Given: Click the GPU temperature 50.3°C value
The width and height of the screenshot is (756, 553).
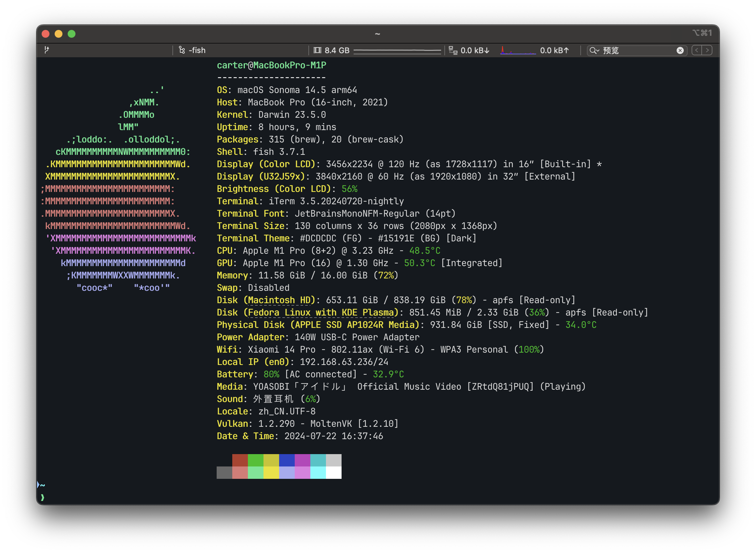Looking at the screenshot, I should coord(420,263).
